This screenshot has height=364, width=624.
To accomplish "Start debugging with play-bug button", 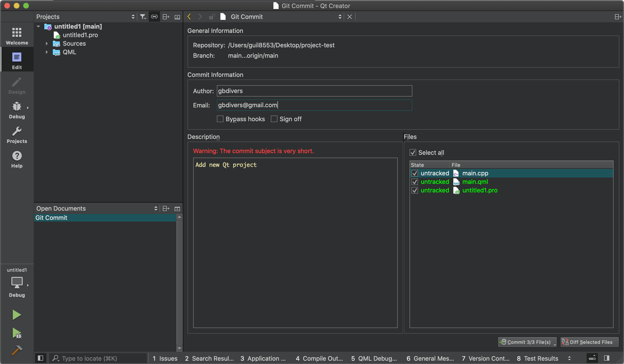I will pos(17,333).
